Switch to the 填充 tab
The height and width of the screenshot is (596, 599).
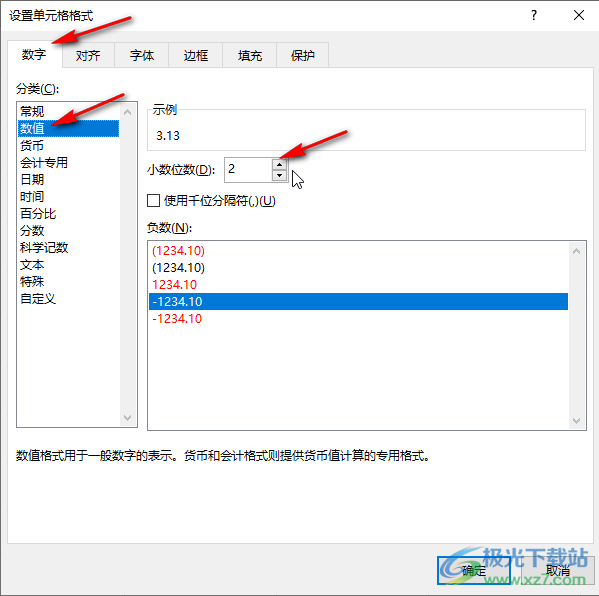click(249, 56)
